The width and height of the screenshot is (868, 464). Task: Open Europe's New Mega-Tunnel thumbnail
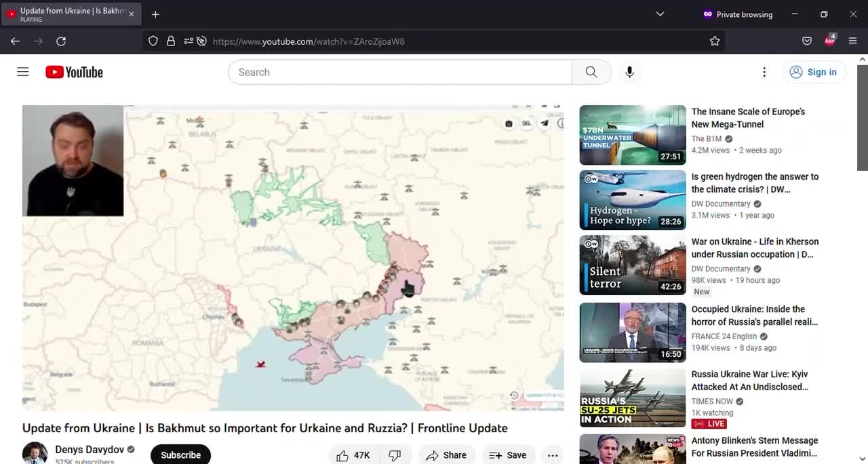click(633, 135)
